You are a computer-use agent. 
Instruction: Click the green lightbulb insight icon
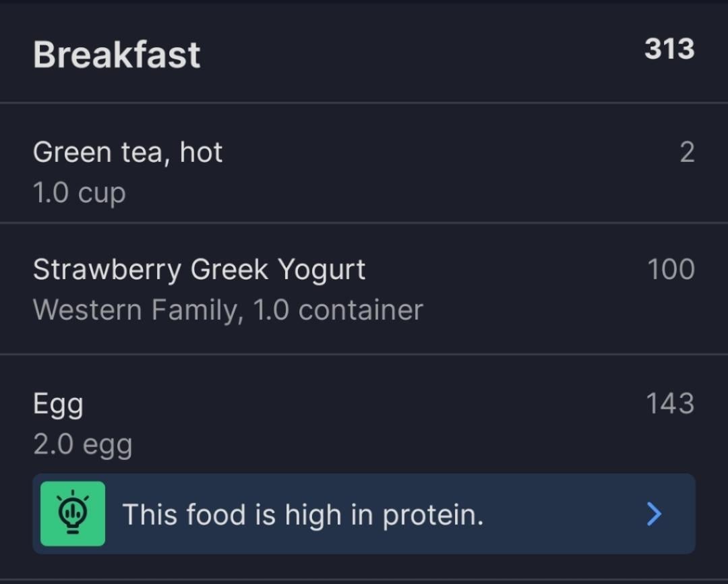click(x=72, y=513)
